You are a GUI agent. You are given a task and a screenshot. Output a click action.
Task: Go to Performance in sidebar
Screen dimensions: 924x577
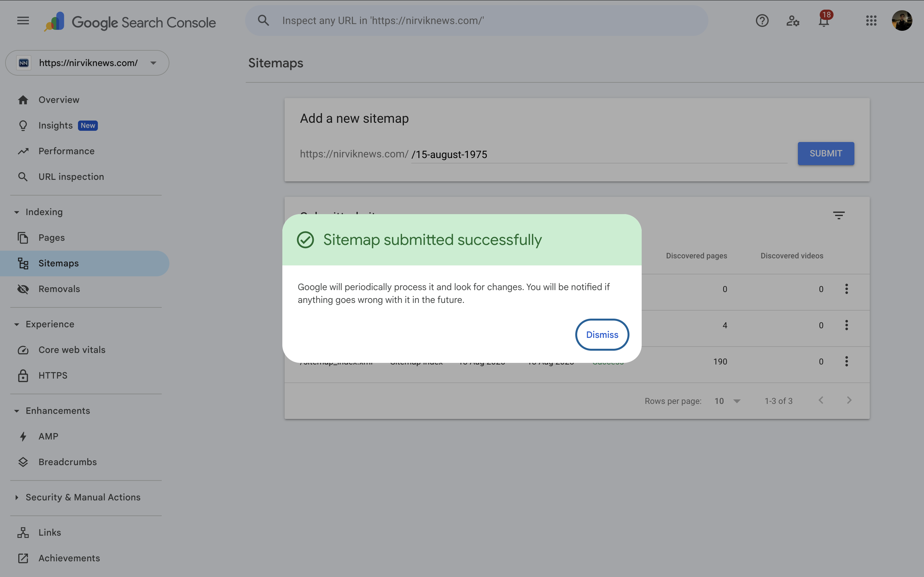point(66,151)
